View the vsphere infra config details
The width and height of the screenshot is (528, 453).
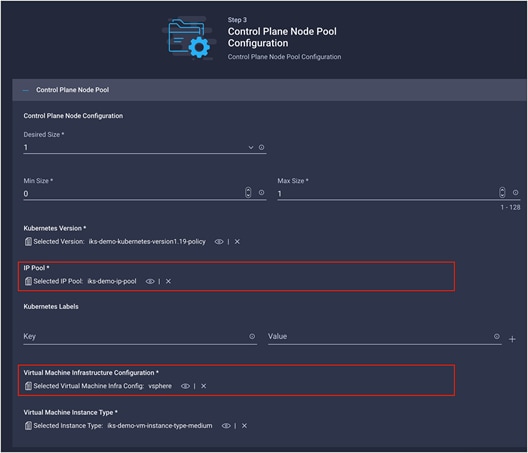pos(185,386)
